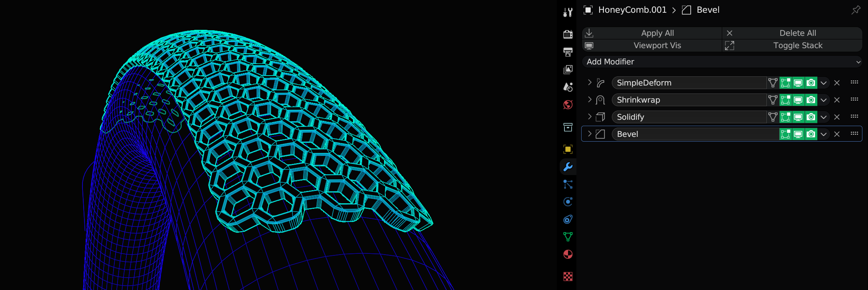Open the Scene properties tab
The image size is (868, 290).
point(568,87)
